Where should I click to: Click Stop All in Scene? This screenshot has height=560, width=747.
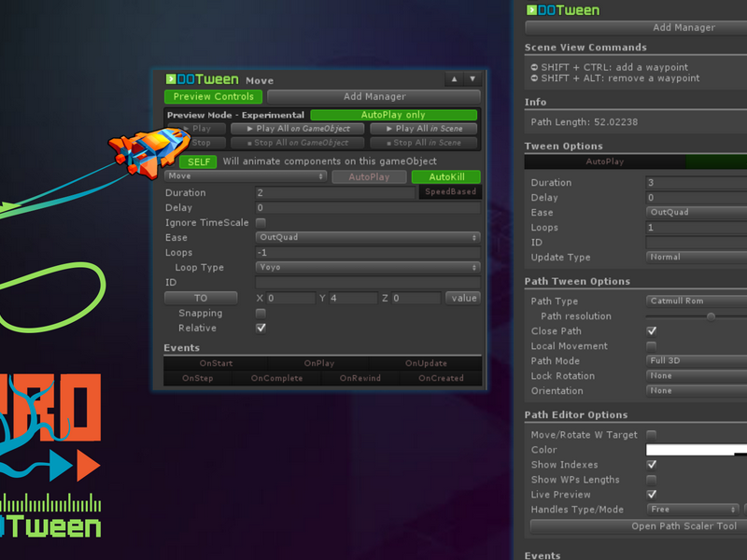(x=424, y=143)
